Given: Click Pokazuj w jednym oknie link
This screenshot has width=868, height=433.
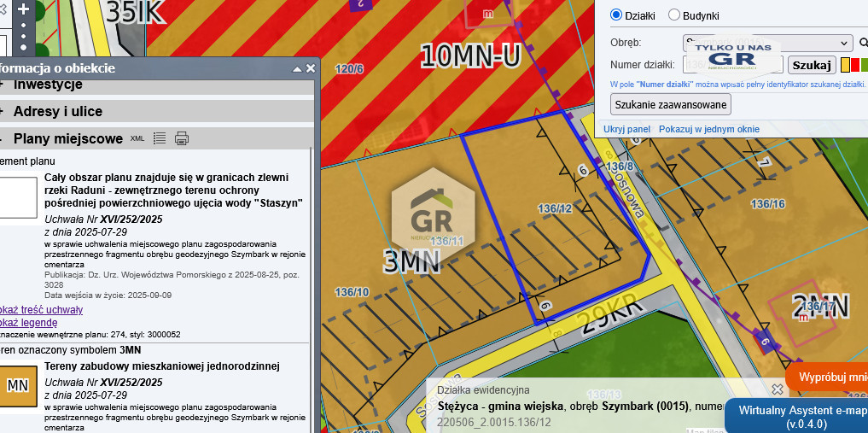Looking at the screenshot, I should tap(709, 129).
